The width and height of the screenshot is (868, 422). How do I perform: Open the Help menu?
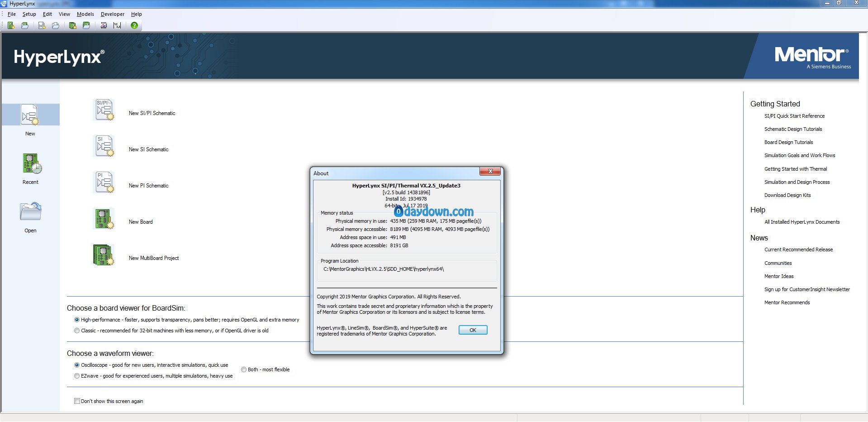[136, 14]
